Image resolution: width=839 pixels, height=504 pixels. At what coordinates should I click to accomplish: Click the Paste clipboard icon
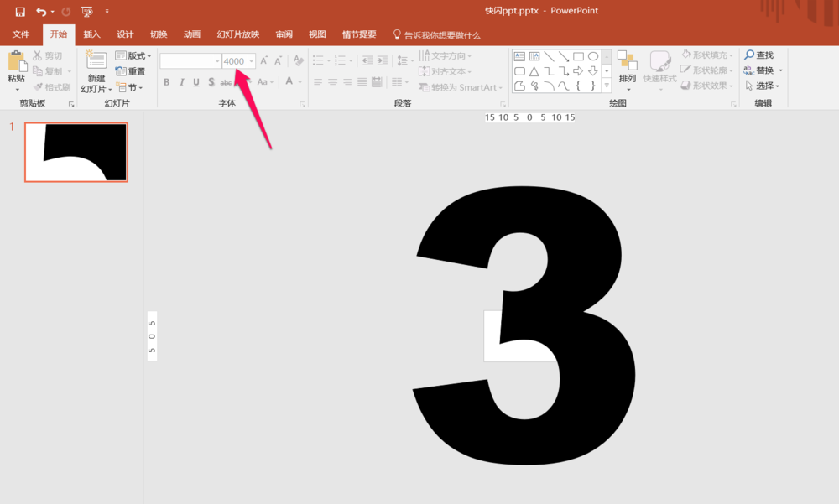(17, 61)
